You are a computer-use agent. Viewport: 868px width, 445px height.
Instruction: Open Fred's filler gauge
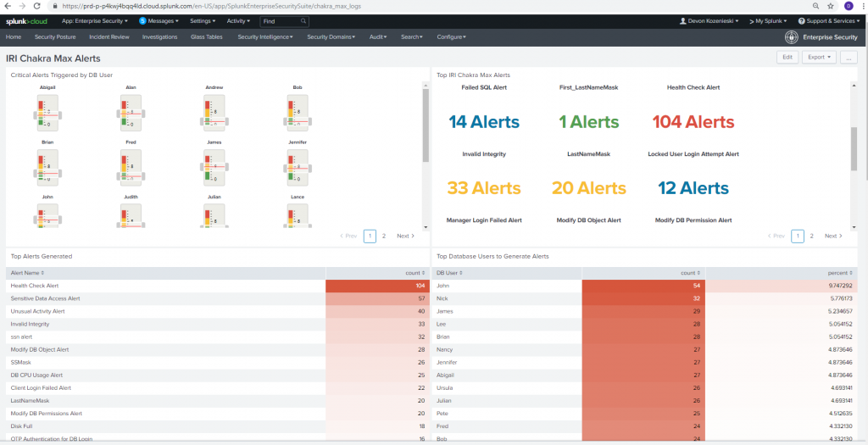tap(131, 167)
